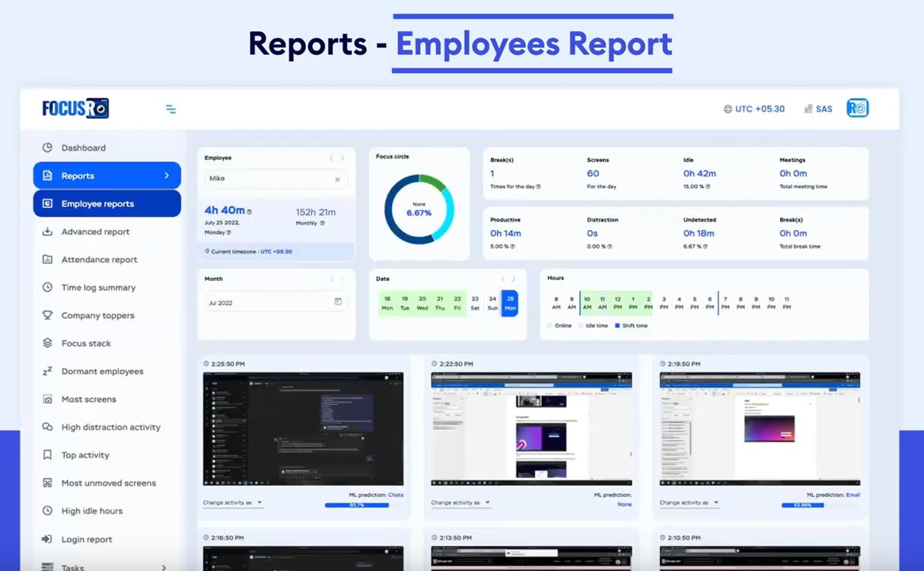Click the Most unmoved screens icon
This screenshot has height=571, width=924.
click(47, 483)
